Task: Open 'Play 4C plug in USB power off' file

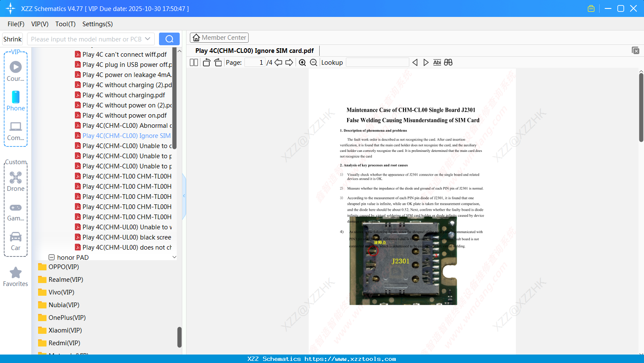Action: click(123, 65)
